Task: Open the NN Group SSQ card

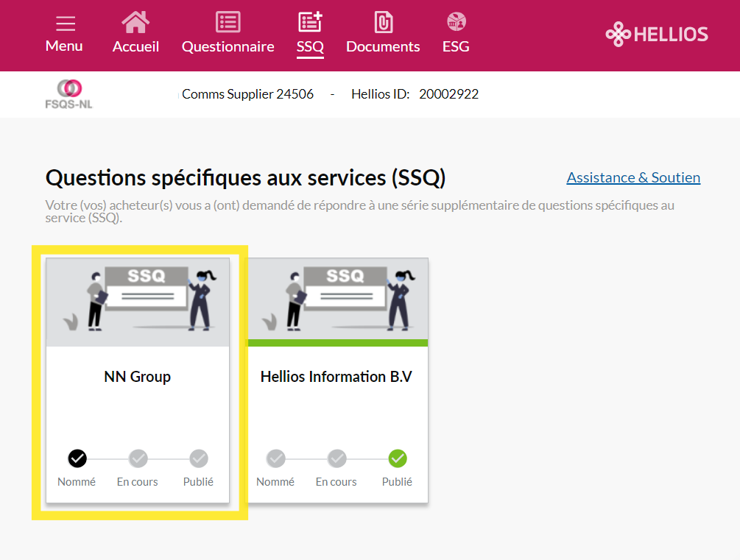Action: pos(138,380)
